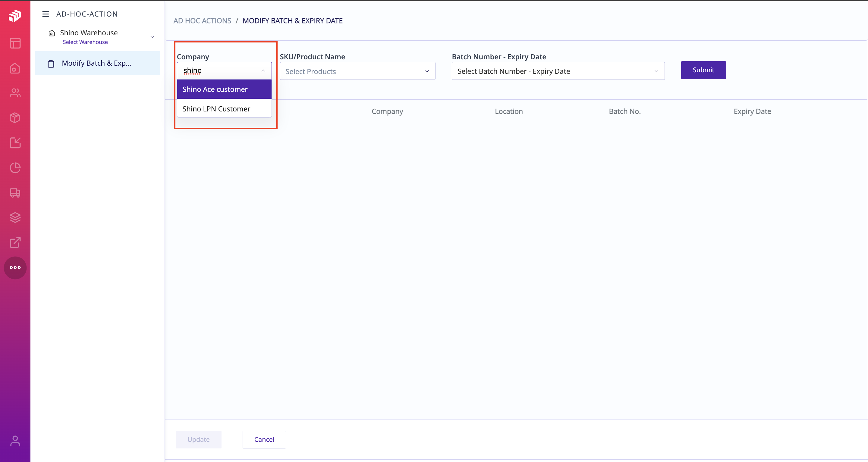Open Modify Batch & Exp... menu item
The width and height of the screenshot is (868, 462).
click(x=97, y=63)
